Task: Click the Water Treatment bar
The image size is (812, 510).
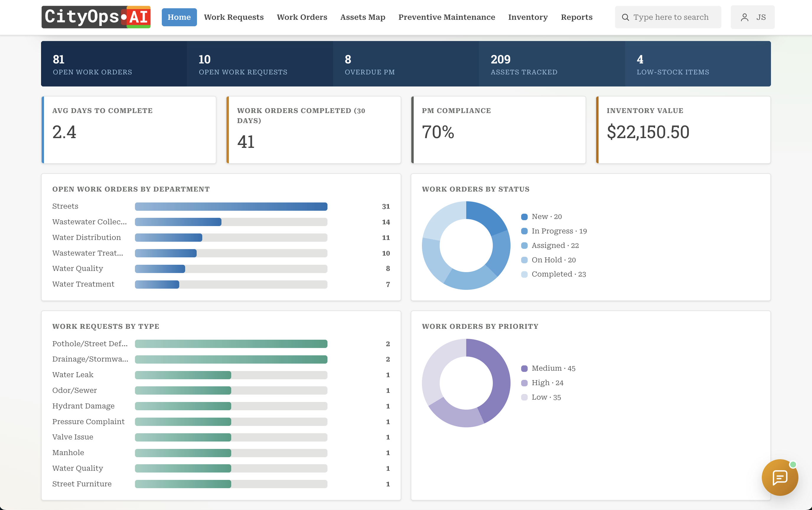Action: point(231,284)
